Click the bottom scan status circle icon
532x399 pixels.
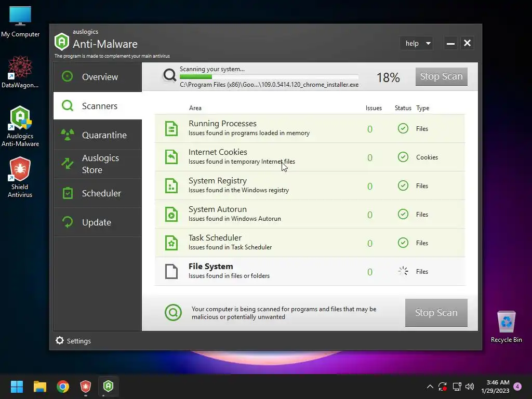tap(173, 312)
